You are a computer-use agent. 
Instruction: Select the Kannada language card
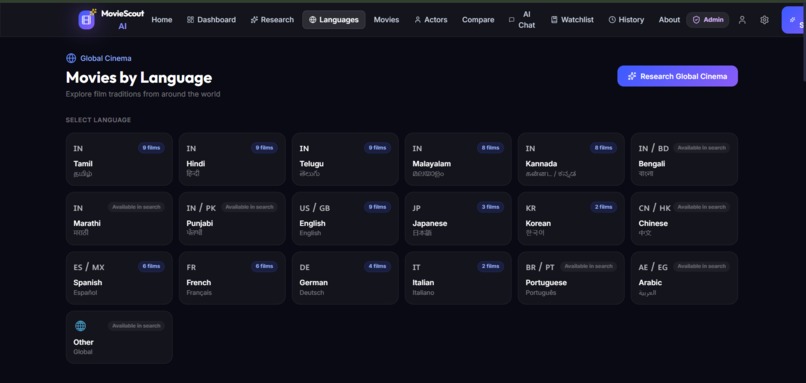(571, 159)
